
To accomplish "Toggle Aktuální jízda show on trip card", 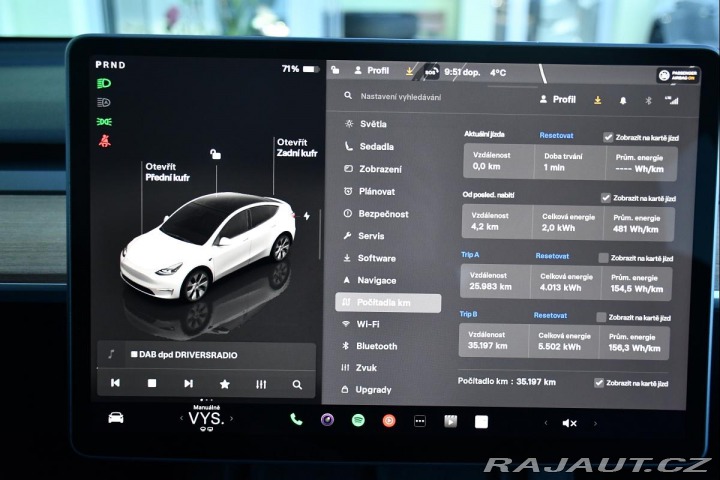I will click(x=608, y=137).
